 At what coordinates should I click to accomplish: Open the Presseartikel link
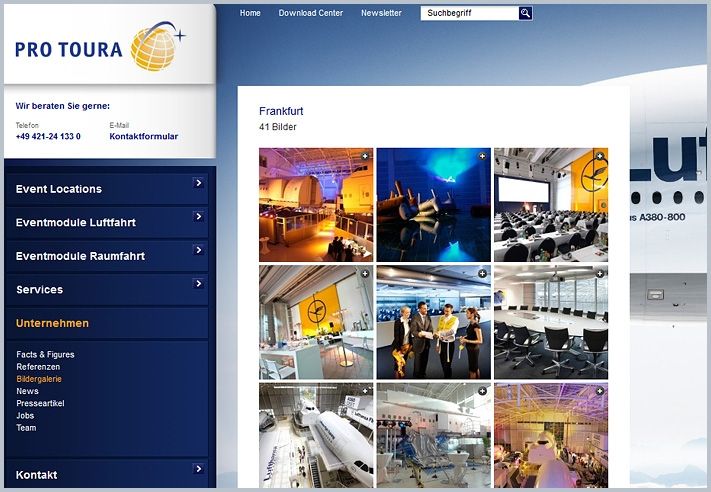click(x=40, y=403)
